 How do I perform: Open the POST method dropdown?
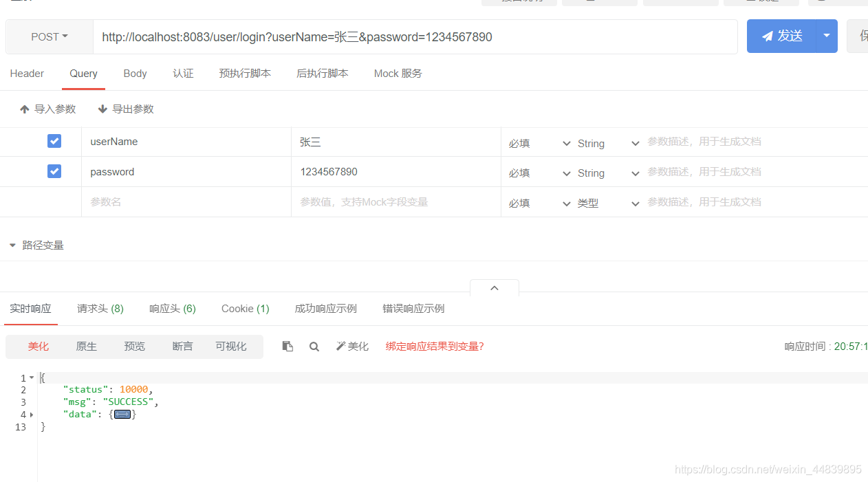50,36
